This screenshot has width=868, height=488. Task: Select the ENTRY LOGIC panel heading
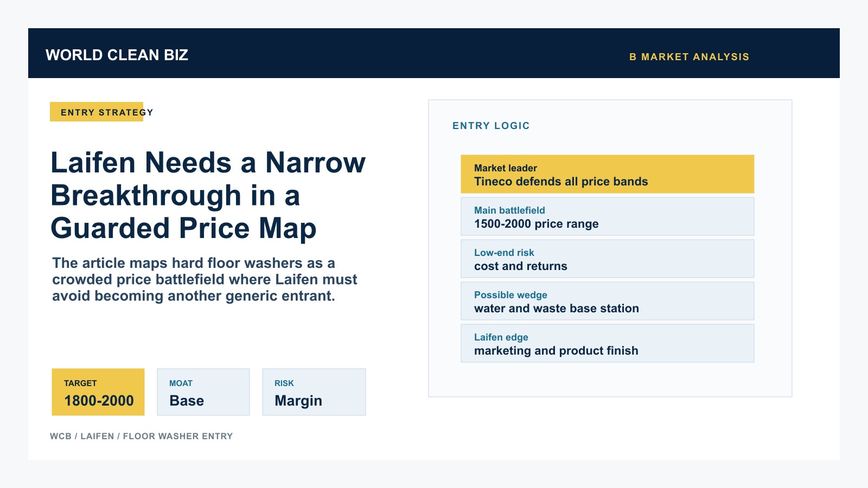(491, 126)
